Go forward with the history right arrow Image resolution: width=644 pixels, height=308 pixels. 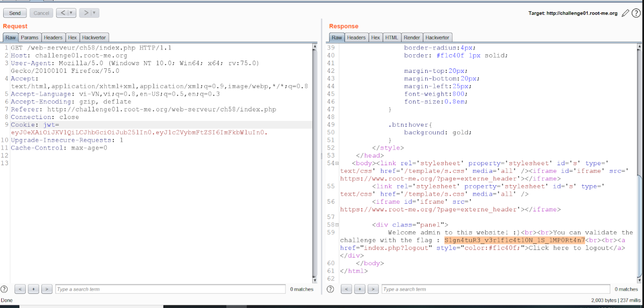[86, 13]
